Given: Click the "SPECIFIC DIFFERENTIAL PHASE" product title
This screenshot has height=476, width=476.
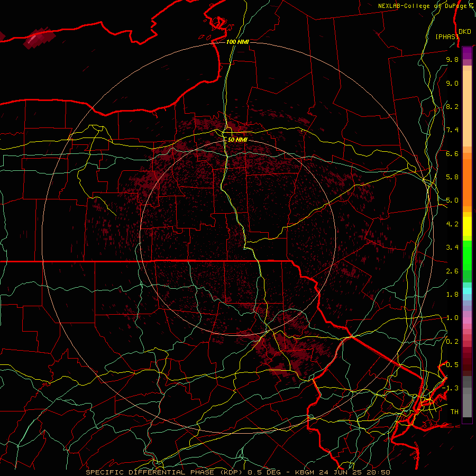Looking at the screenshot, I should [x=150, y=472].
